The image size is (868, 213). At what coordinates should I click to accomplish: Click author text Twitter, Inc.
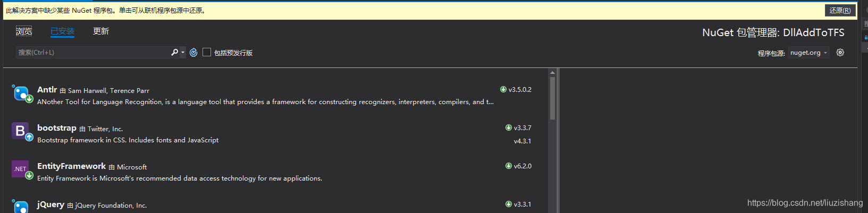[x=105, y=129]
